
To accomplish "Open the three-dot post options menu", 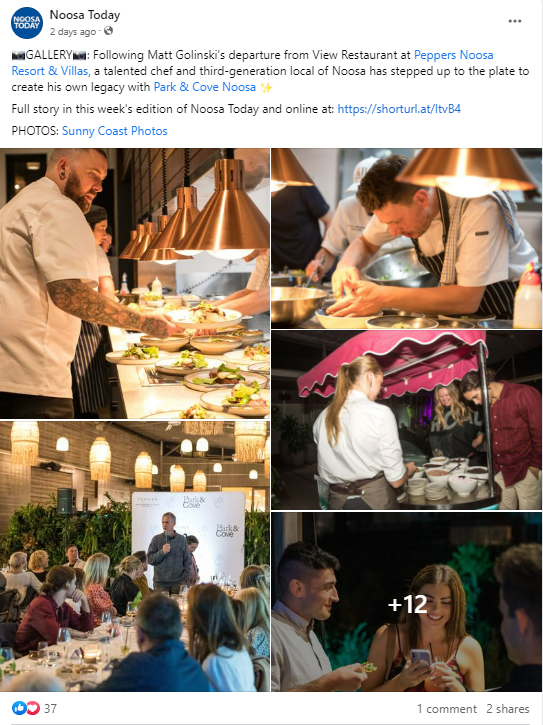I will [514, 21].
